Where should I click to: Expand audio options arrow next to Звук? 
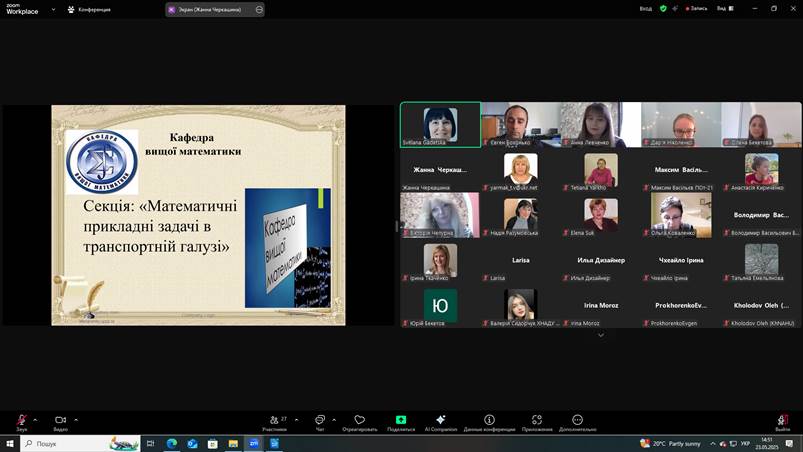tap(36, 419)
